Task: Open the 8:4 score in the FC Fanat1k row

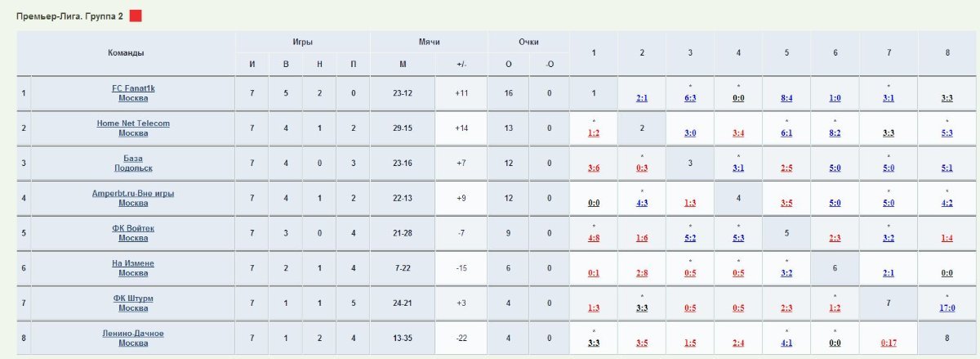Action: (786, 97)
